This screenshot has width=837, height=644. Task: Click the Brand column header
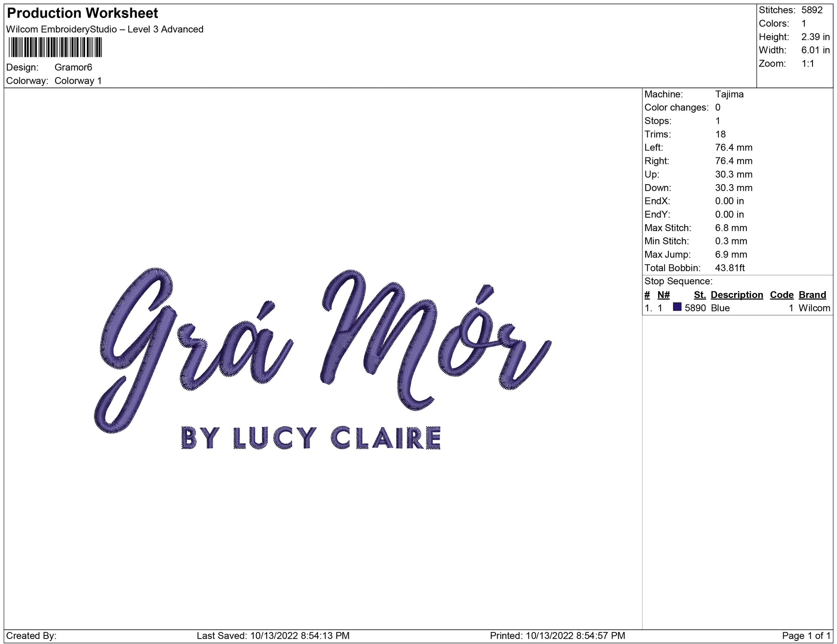812,295
